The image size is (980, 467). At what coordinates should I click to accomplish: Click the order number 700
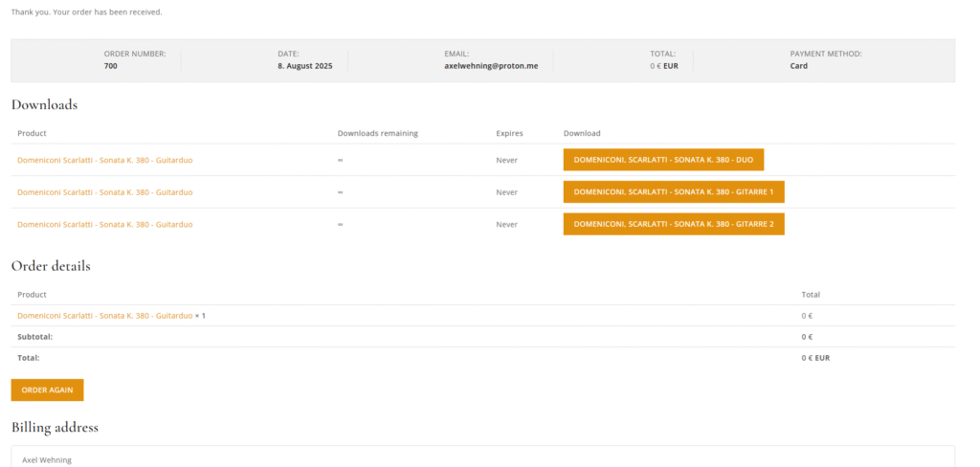(111, 66)
